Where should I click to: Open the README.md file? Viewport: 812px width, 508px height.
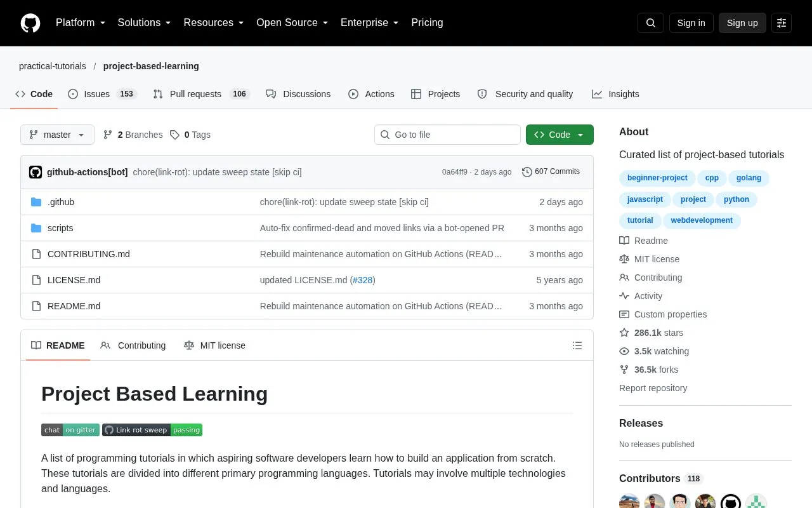coord(74,306)
